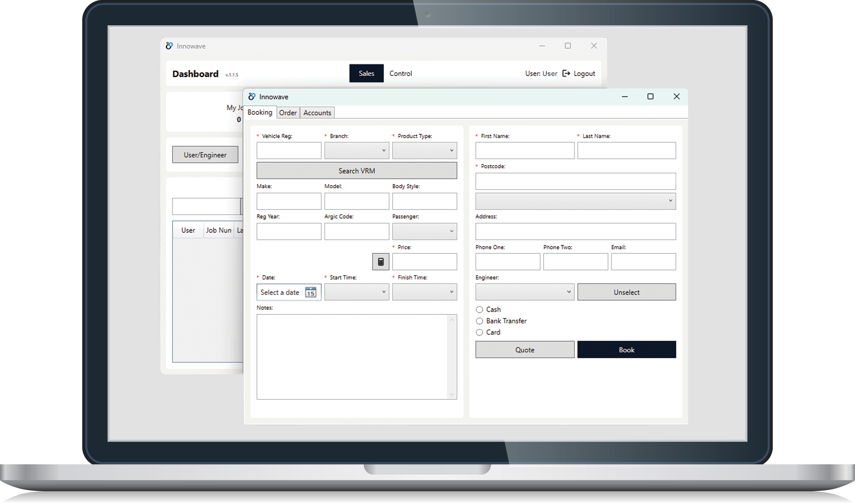Close the Innowave booking window
Image resolution: width=855 pixels, height=504 pixels.
(x=676, y=96)
